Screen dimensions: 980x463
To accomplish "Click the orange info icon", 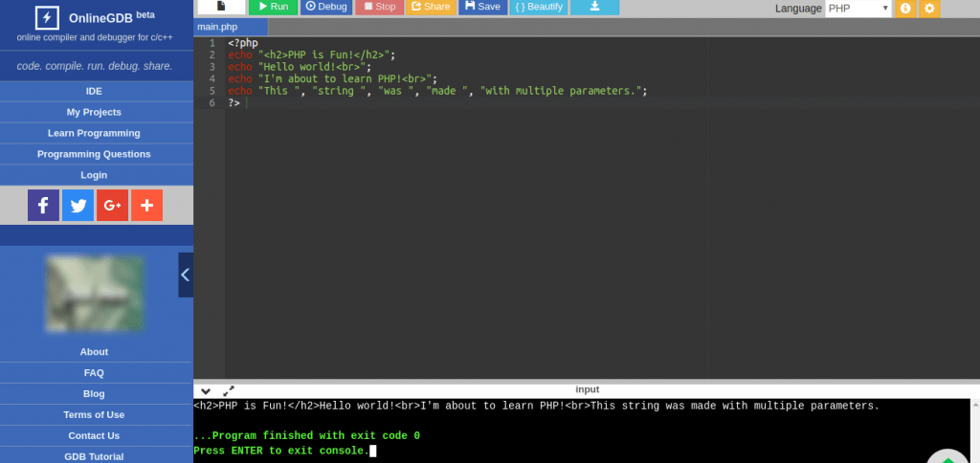I will [904, 8].
